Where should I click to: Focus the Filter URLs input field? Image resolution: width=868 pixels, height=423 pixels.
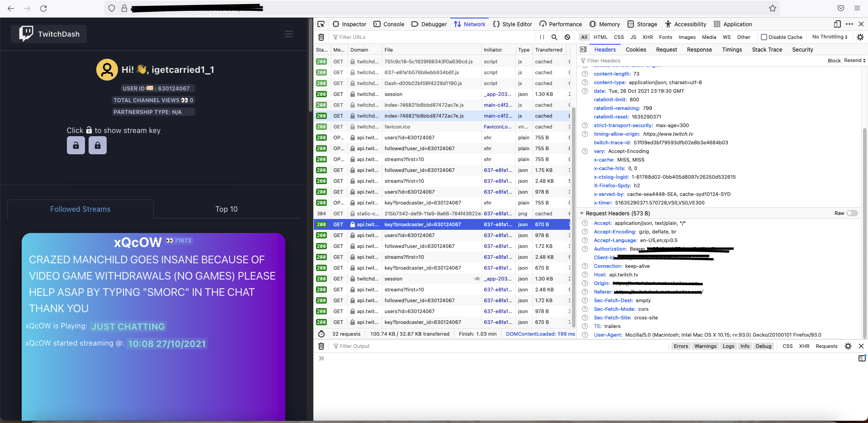coord(434,37)
